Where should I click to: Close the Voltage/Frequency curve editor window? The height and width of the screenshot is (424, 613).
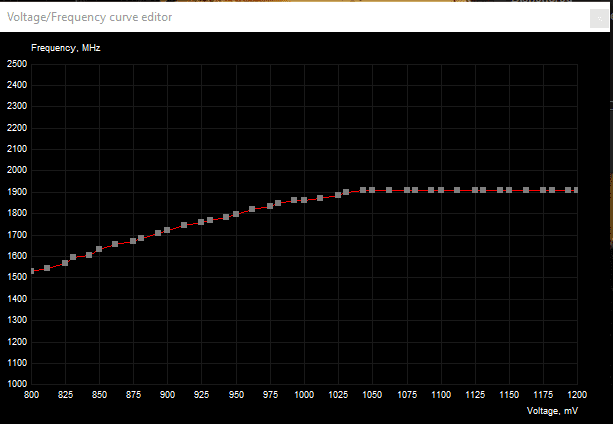point(599,18)
